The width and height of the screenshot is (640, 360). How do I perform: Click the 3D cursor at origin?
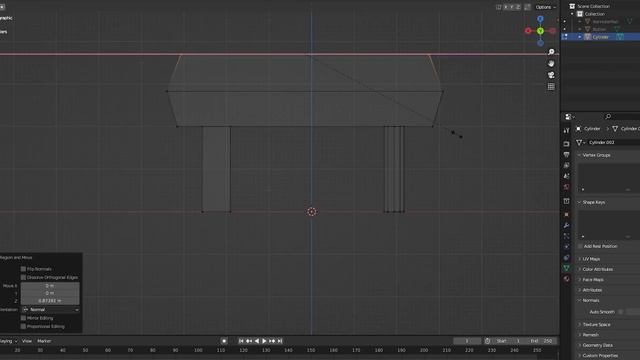pos(312,211)
